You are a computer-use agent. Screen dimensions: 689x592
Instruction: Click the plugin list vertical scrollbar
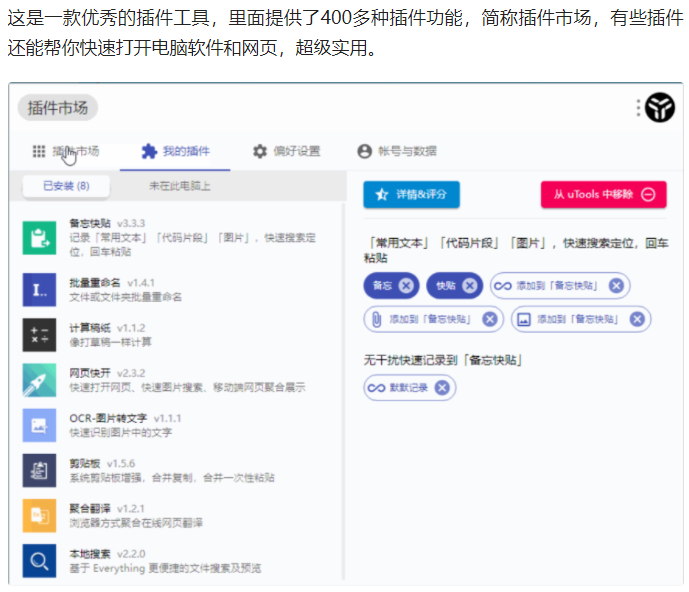click(x=343, y=391)
